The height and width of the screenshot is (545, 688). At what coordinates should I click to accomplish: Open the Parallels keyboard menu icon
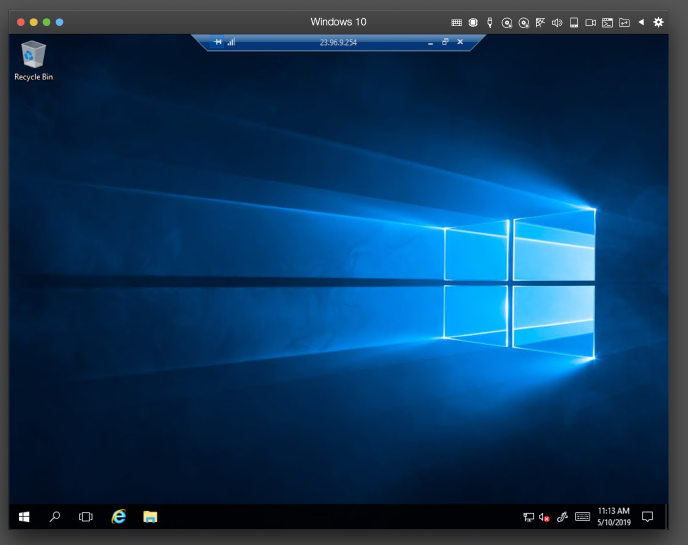(x=456, y=22)
